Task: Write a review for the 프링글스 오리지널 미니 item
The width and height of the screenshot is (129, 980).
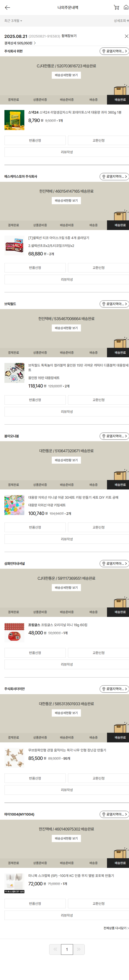Action: click(66, 664)
